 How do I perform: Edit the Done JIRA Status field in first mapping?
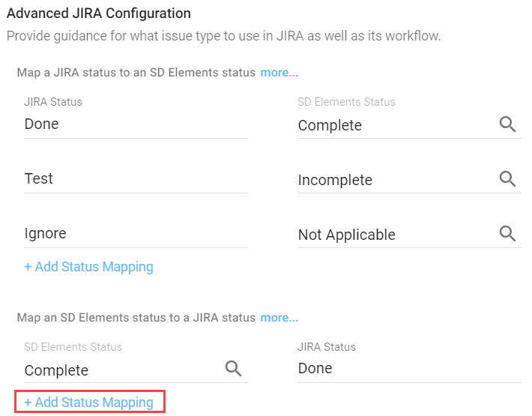[136, 124]
